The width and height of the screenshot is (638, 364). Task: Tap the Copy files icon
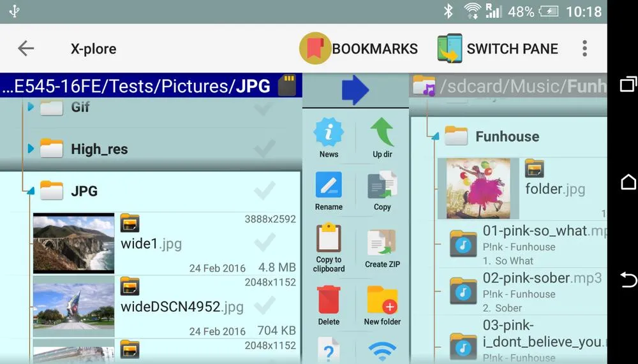tap(382, 185)
